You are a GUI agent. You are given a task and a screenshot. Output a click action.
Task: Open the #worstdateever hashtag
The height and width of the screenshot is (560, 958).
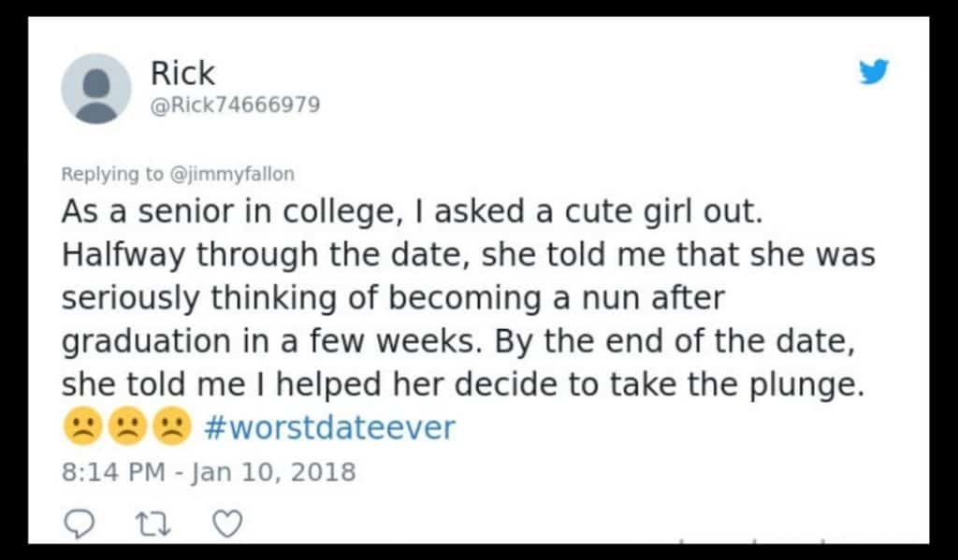328,427
